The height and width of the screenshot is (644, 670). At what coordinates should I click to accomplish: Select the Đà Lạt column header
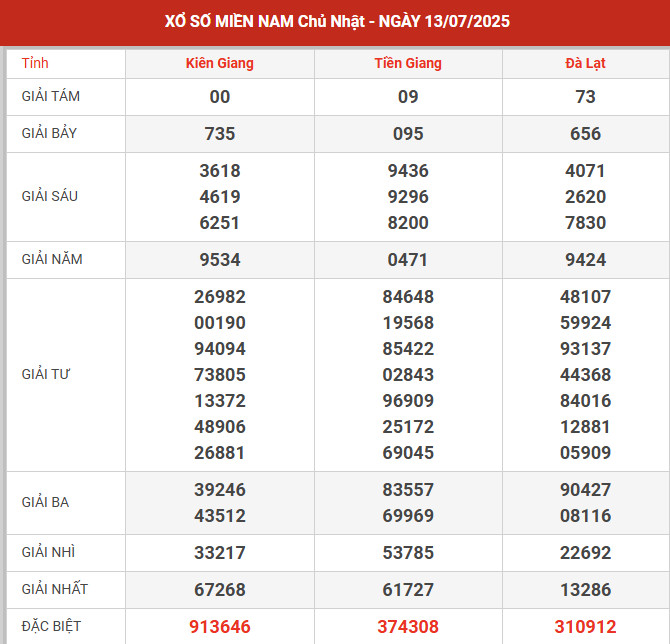pyautogui.click(x=585, y=63)
